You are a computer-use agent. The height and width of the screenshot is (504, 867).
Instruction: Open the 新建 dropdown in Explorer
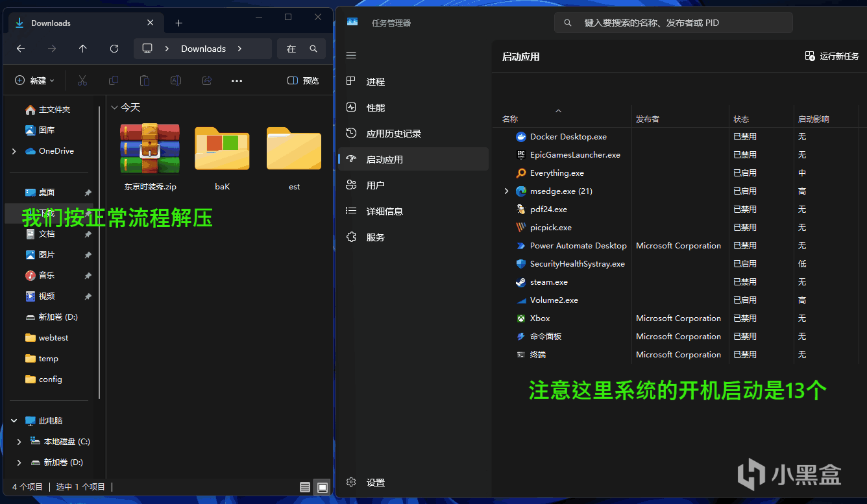(34, 80)
